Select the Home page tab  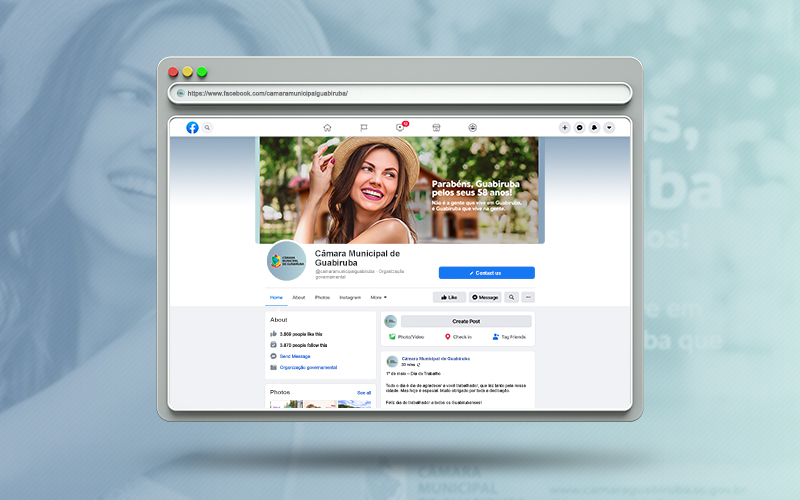click(276, 297)
